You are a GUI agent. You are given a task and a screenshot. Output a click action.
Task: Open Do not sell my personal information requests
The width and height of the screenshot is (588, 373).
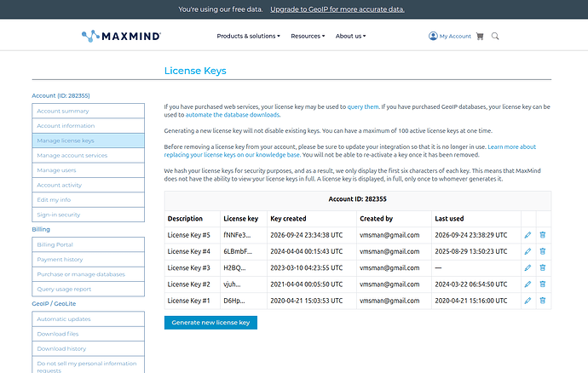point(88,366)
